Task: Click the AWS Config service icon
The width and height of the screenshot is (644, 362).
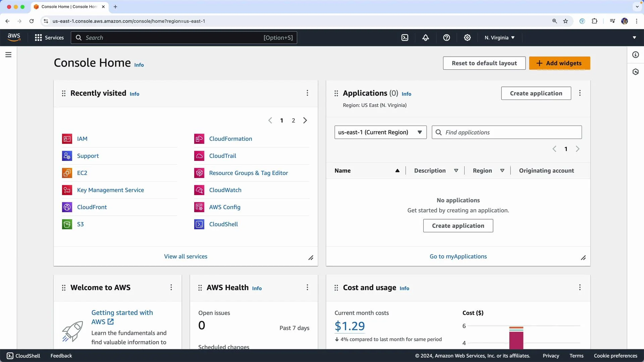Action: click(x=199, y=207)
